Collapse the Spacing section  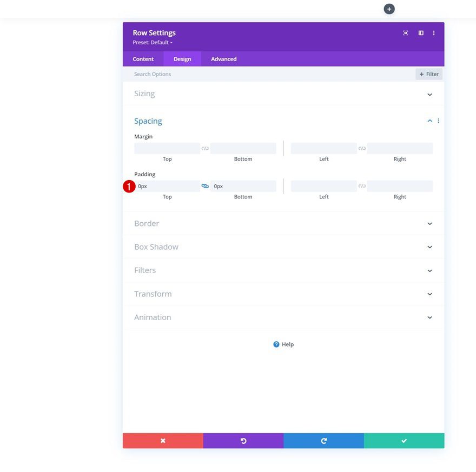click(429, 121)
